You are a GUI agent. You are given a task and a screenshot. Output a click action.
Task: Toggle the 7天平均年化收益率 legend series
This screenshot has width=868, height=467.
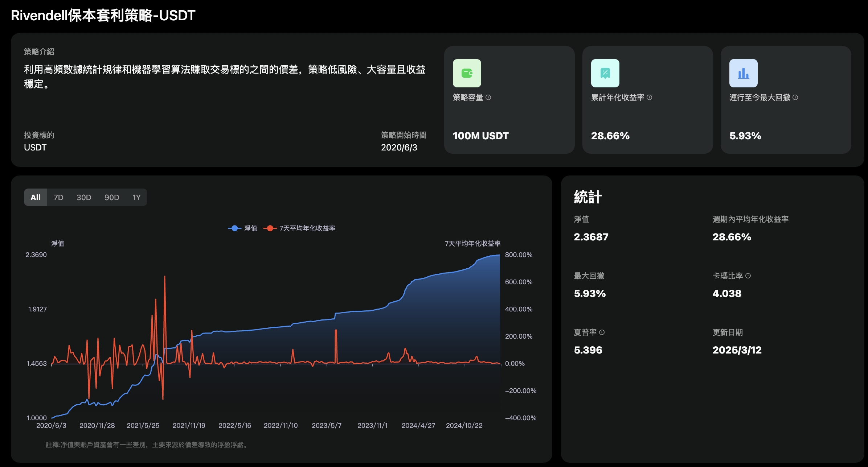299,228
